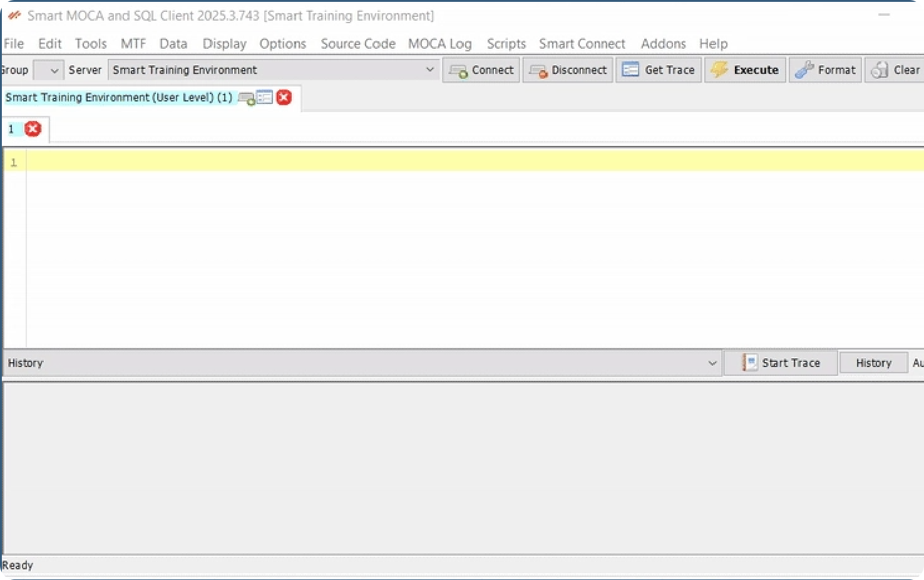Click the new connection icon on the environment tab

(x=247, y=98)
